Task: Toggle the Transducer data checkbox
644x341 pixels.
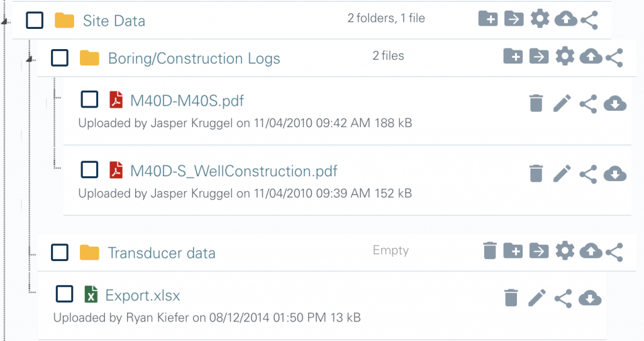Action: click(x=60, y=252)
